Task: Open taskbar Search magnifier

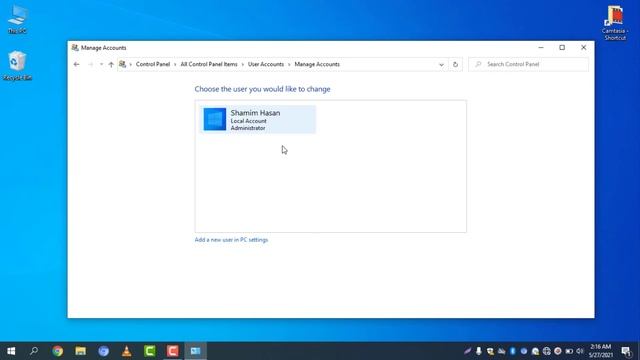Action: [x=34, y=351]
